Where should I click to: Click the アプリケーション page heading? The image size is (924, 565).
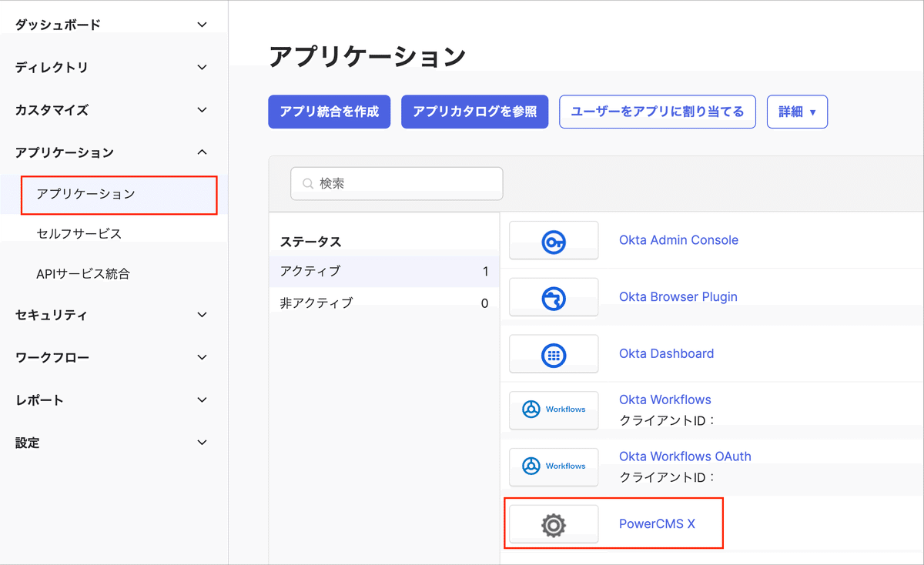point(367,56)
